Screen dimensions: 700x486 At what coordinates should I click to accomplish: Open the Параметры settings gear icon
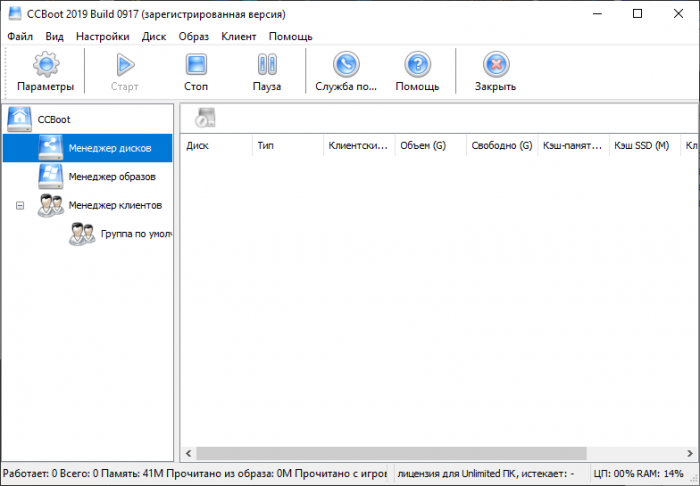point(45,66)
